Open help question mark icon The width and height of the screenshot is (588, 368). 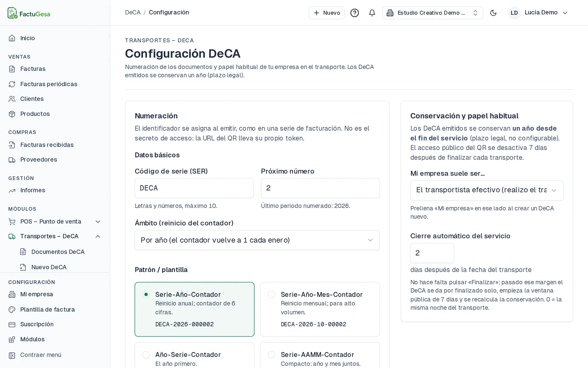coord(355,13)
